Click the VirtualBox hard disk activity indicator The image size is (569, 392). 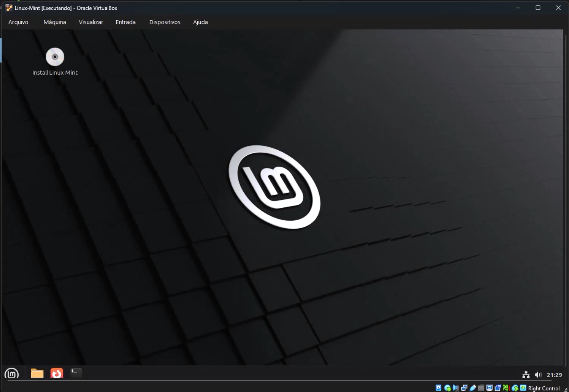pyautogui.click(x=438, y=388)
